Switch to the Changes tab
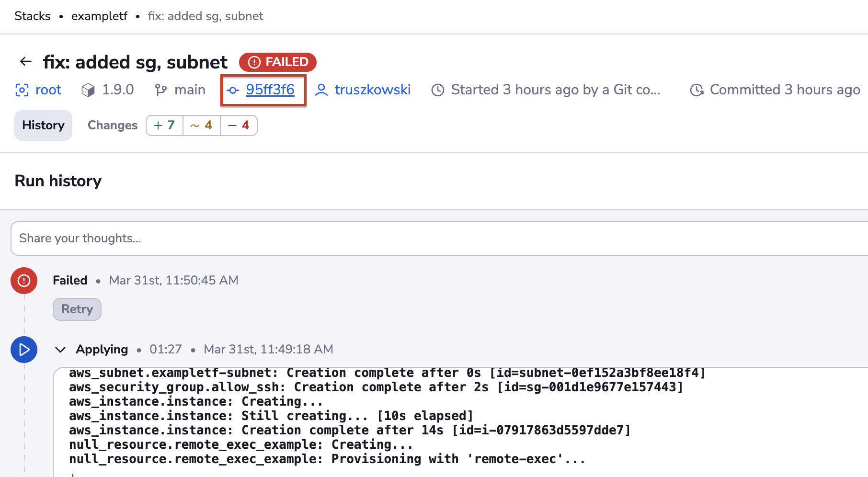868x477 pixels. [x=112, y=125]
